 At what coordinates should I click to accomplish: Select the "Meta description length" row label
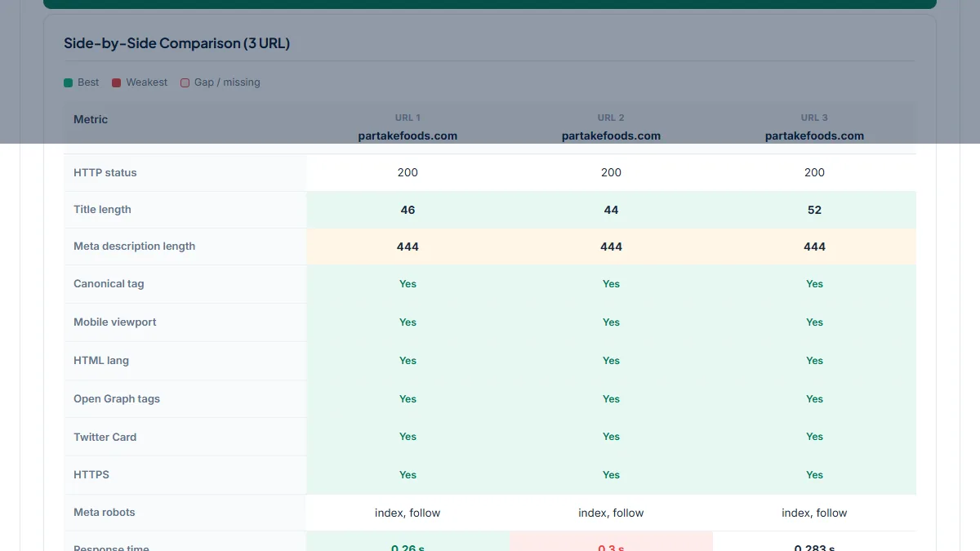click(x=135, y=246)
